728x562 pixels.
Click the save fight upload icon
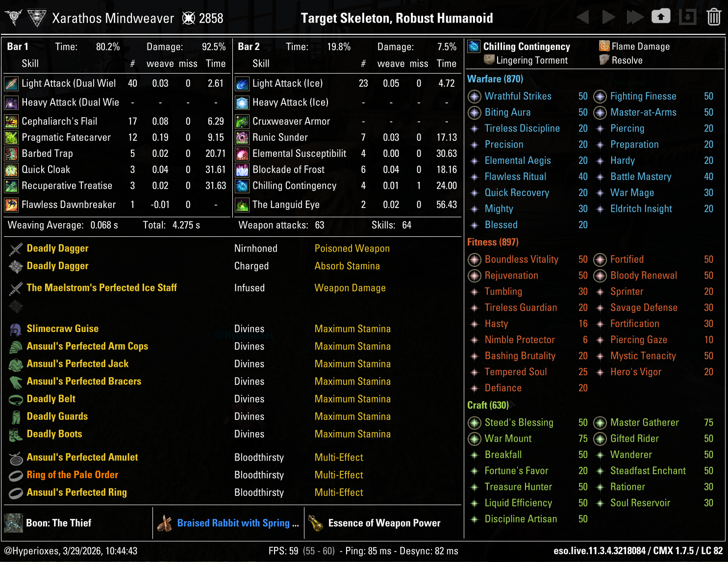[x=661, y=16]
